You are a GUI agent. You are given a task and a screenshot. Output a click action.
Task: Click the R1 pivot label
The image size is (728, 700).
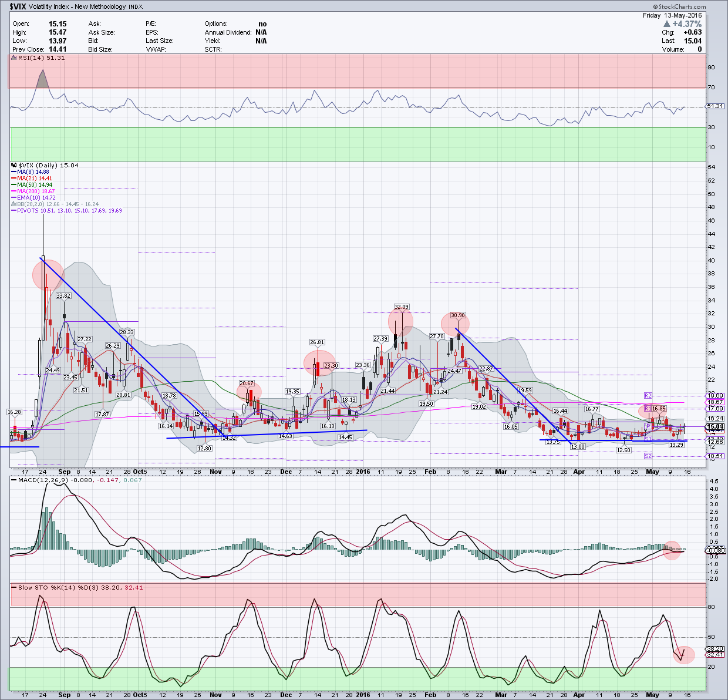point(648,408)
